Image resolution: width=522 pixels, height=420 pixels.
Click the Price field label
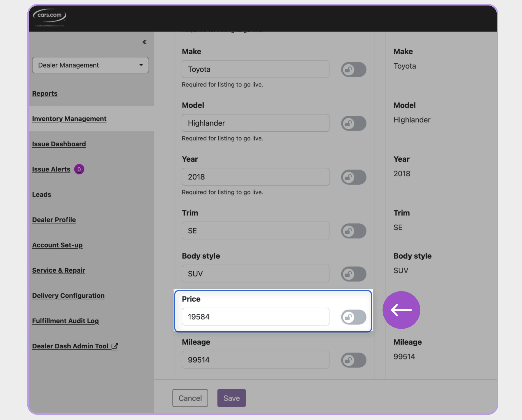[191, 299]
